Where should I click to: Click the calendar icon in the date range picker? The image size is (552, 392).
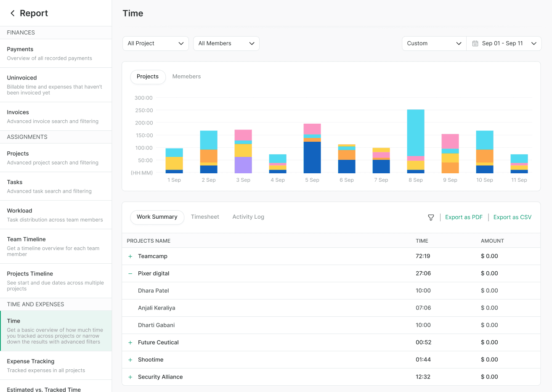coord(475,43)
